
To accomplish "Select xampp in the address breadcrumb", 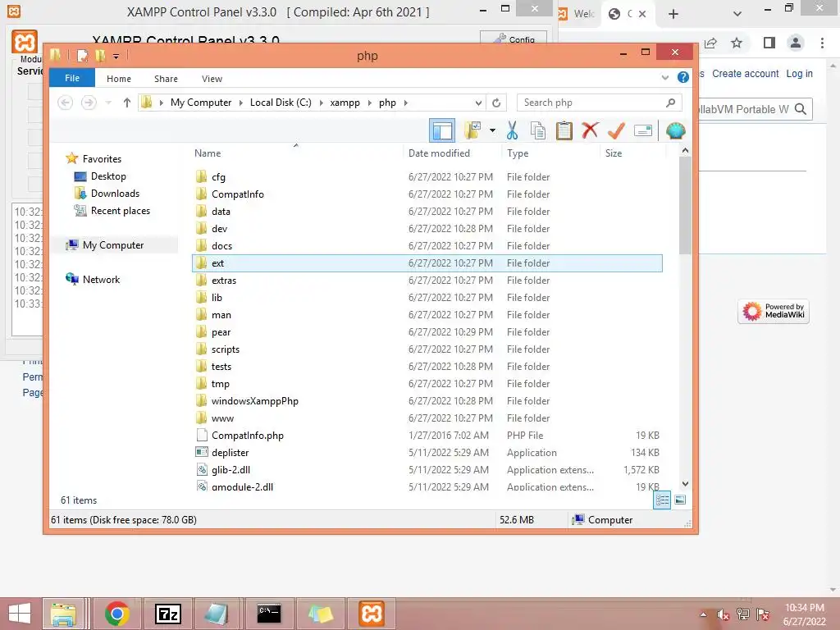I will point(345,103).
